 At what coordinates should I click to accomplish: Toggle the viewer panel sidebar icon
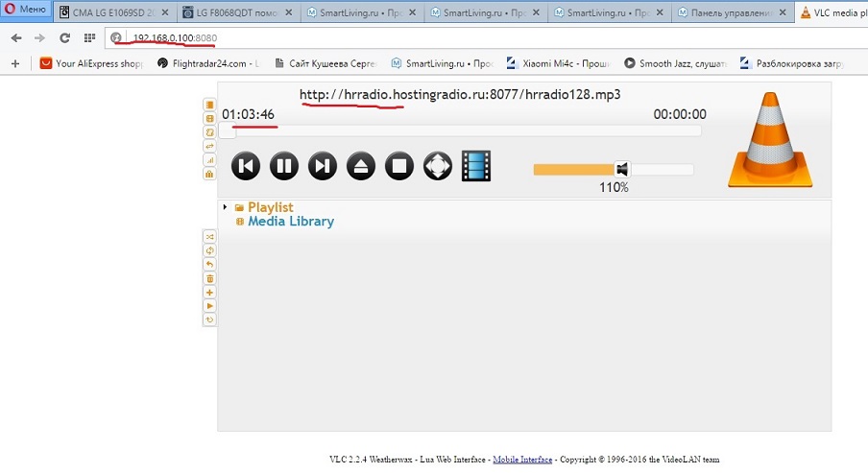210,118
